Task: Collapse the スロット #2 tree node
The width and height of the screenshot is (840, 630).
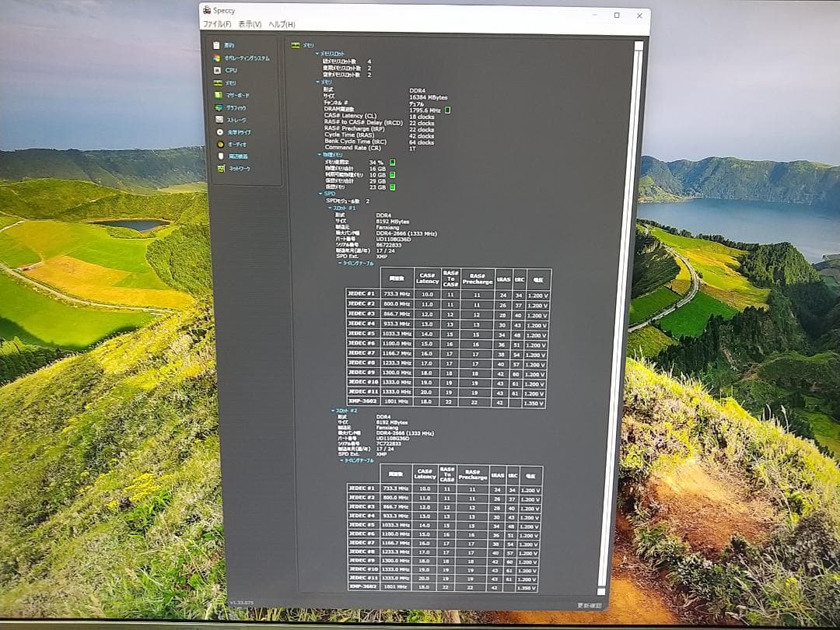Action: [329, 409]
